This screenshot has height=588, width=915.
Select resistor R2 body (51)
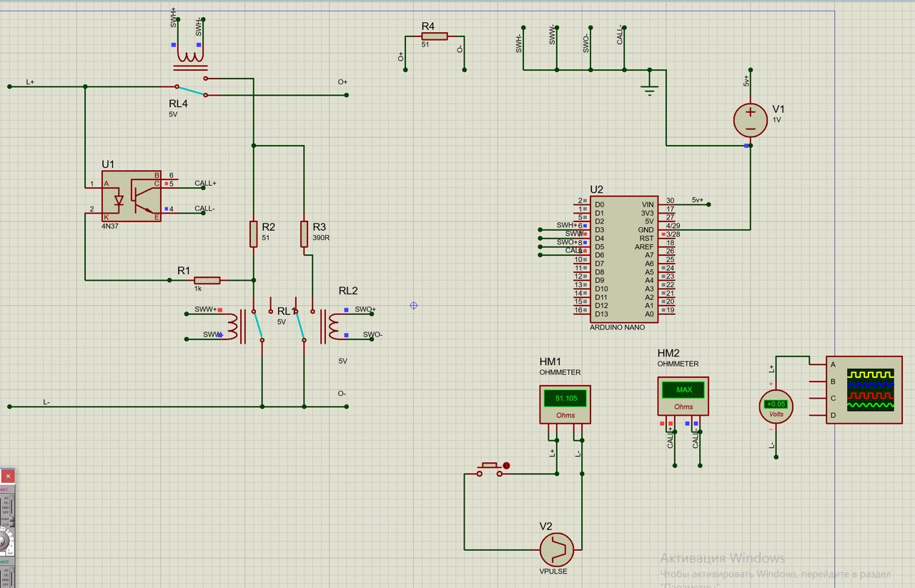click(254, 234)
